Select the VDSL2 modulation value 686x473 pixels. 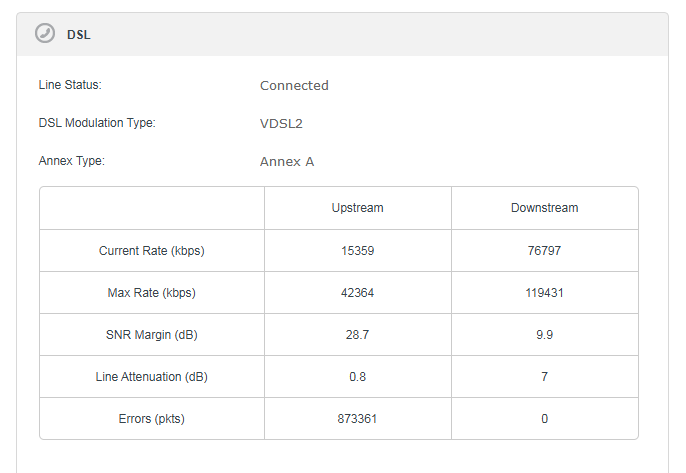pyautogui.click(x=281, y=123)
